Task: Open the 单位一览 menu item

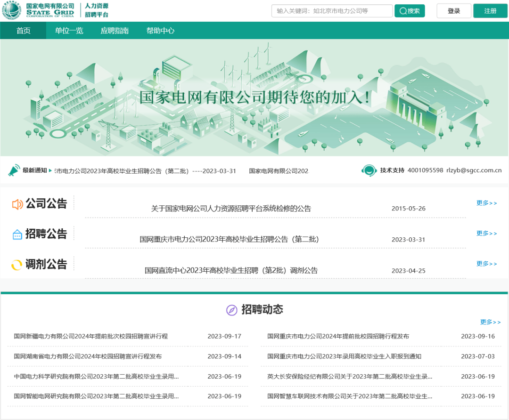Action: point(69,31)
